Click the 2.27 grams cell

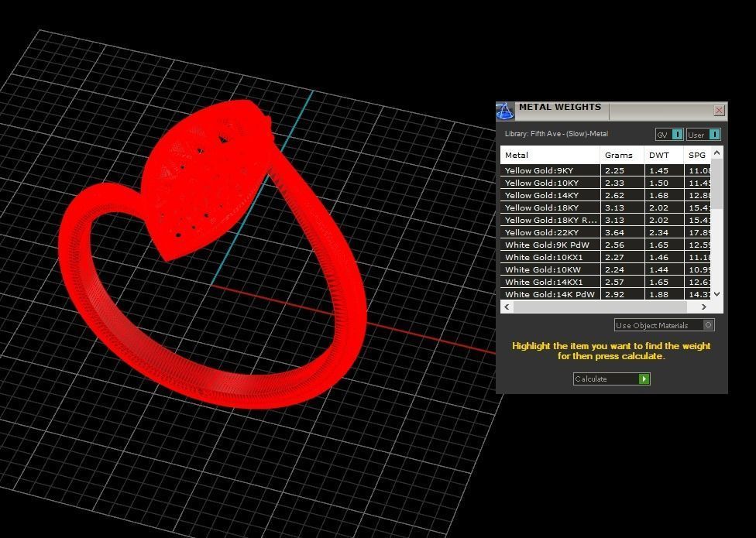coord(622,257)
